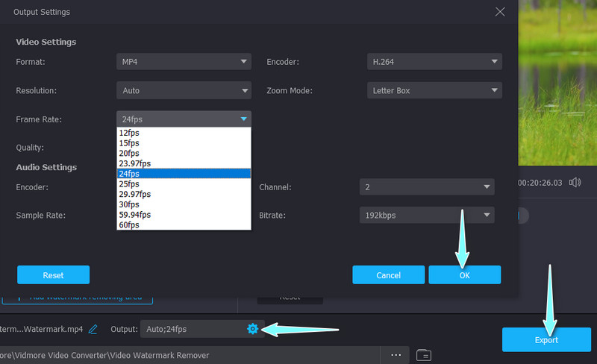
Task: Pick the 23.97fps frame rate option
Action: (x=135, y=163)
